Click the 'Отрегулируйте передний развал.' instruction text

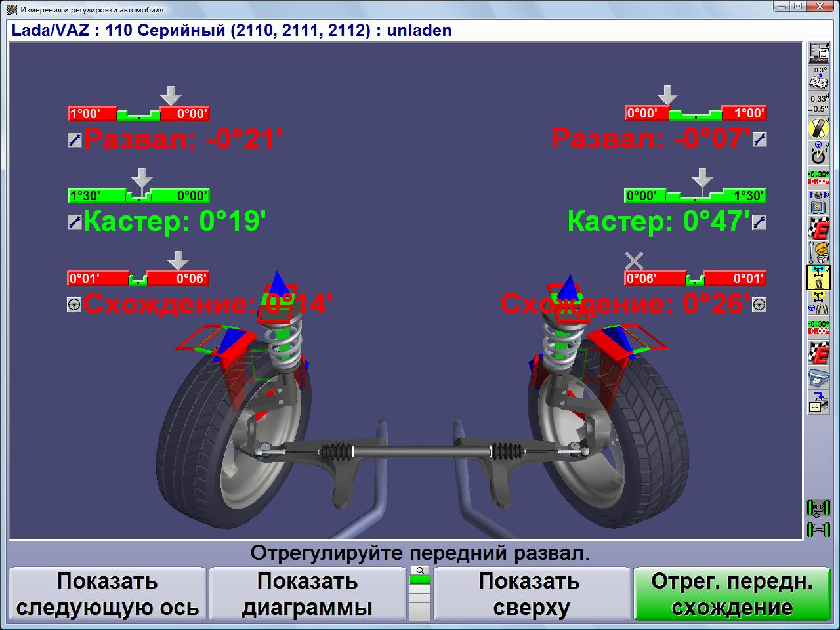(420, 553)
